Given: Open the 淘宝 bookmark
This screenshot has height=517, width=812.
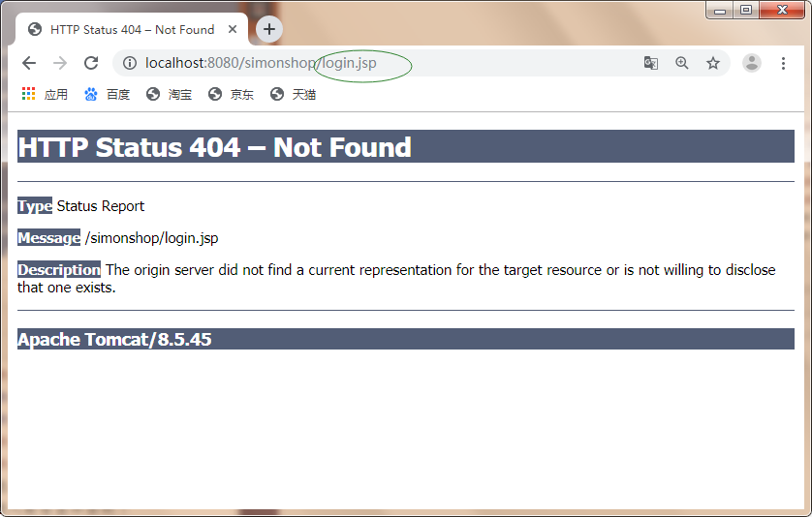Looking at the screenshot, I should [170, 94].
